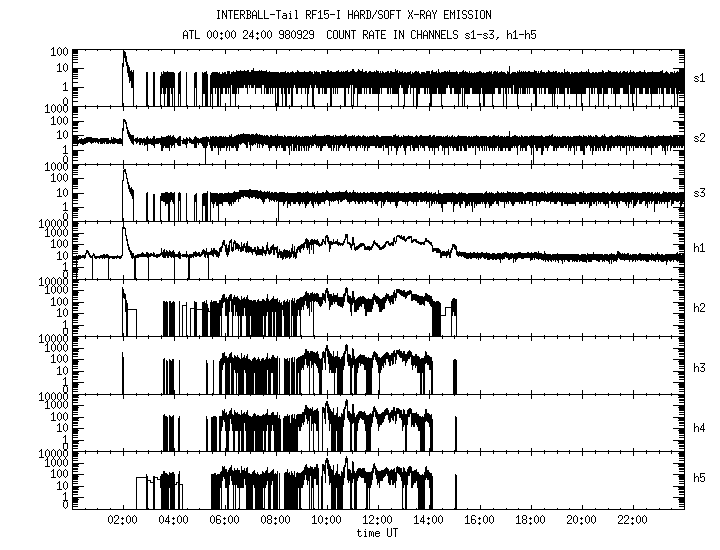Click the subtitle 'COUNT RATE IN CHANNELS s1-s3, h1-h5'
The image size is (720, 550).
click(431, 35)
